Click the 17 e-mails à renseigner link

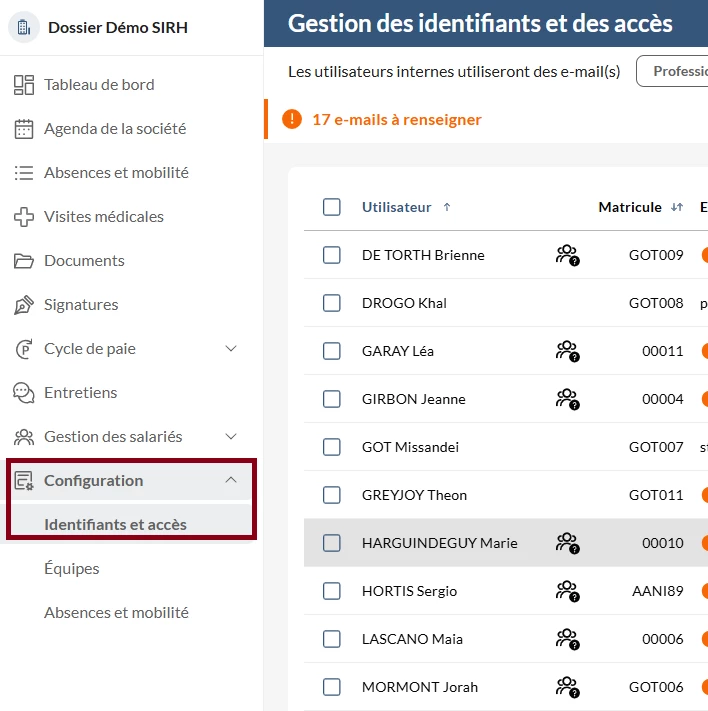point(396,120)
